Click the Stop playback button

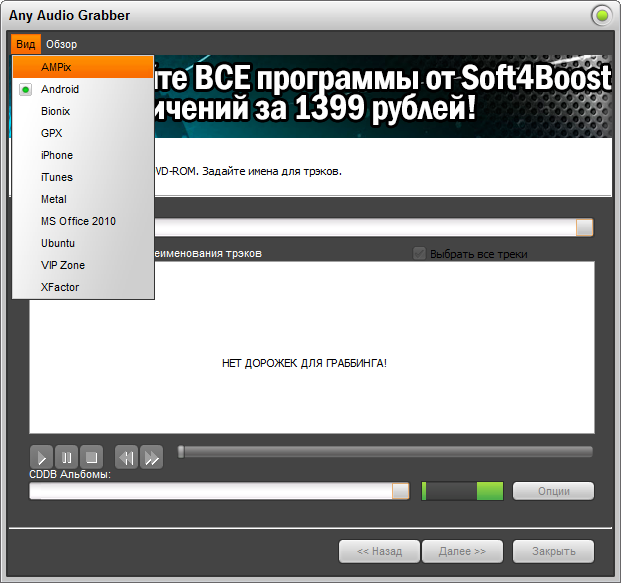click(91, 457)
